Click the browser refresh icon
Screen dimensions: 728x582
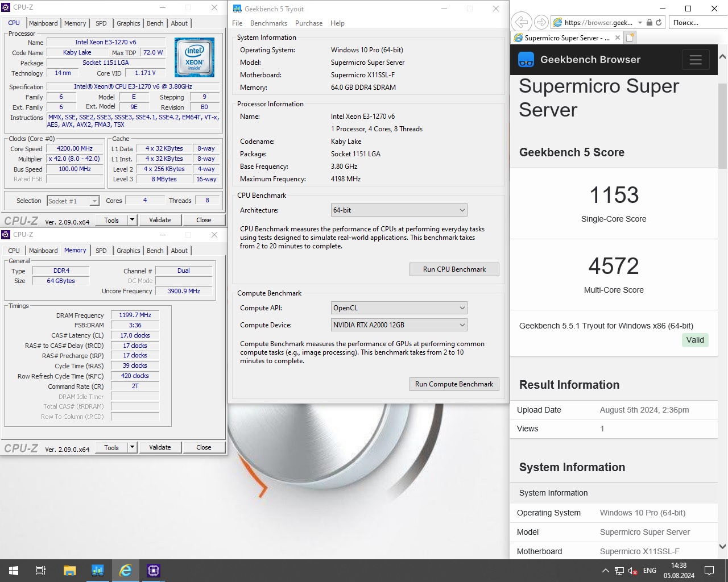tap(659, 22)
